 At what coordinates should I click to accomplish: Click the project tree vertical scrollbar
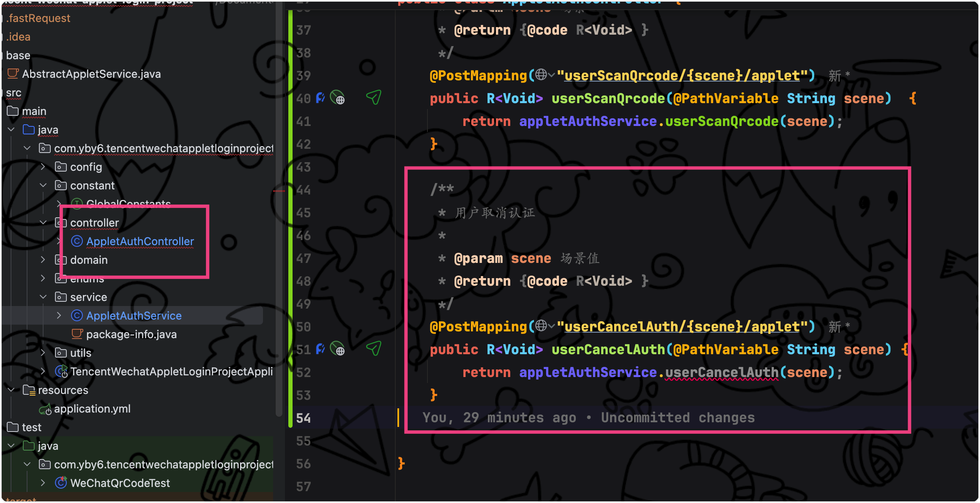click(x=279, y=211)
